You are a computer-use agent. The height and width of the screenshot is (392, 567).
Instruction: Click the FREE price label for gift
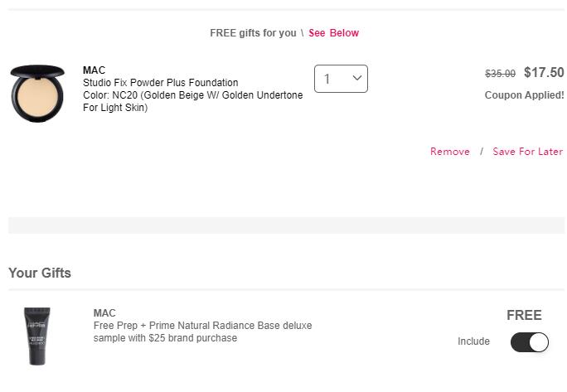524,315
